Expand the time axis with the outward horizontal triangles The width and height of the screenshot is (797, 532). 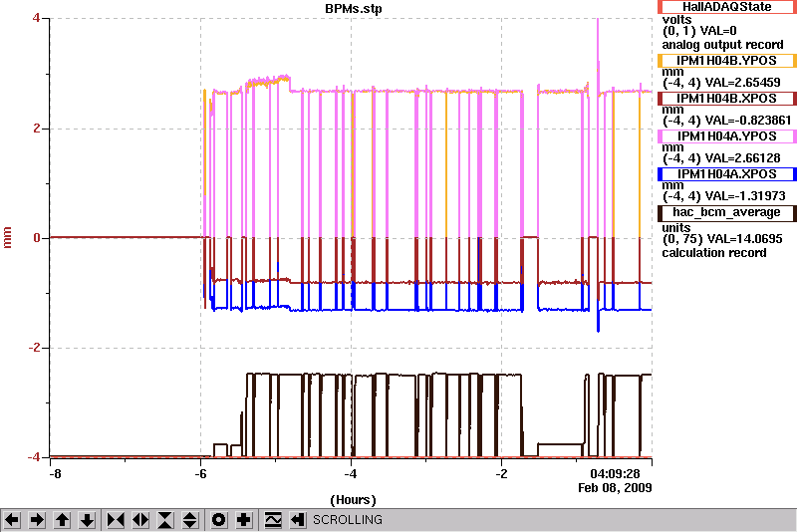click(140, 520)
